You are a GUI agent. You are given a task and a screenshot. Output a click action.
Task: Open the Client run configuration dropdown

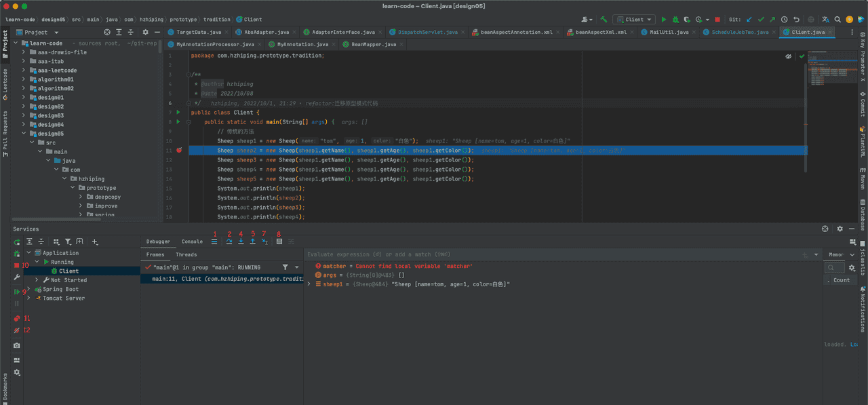[x=634, y=20]
